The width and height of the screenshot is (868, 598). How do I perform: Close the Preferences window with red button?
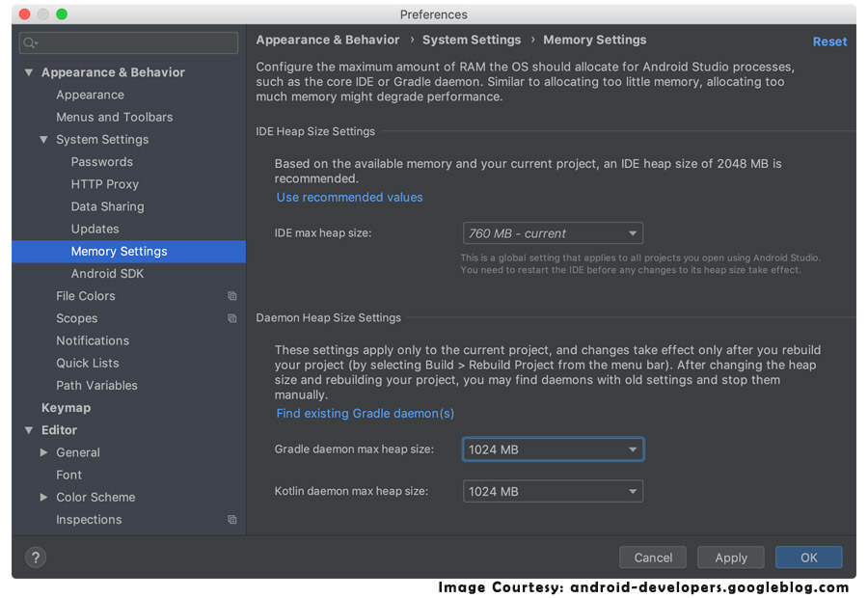tap(24, 14)
